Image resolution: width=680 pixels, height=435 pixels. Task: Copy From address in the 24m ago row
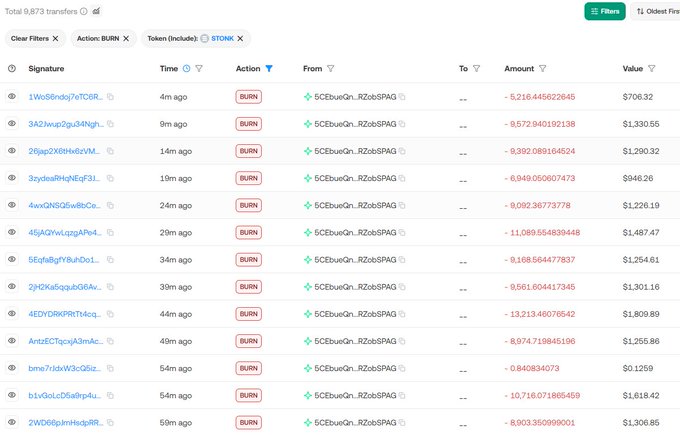pos(402,205)
